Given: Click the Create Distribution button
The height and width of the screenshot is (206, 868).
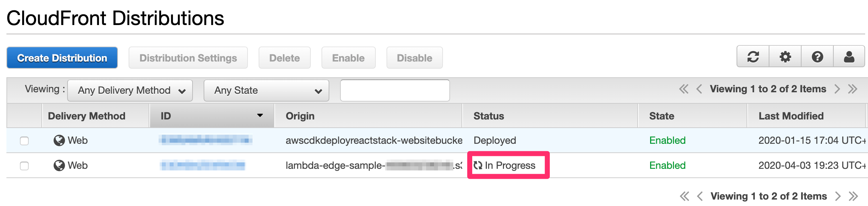Looking at the screenshot, I should tap(61, 58).
